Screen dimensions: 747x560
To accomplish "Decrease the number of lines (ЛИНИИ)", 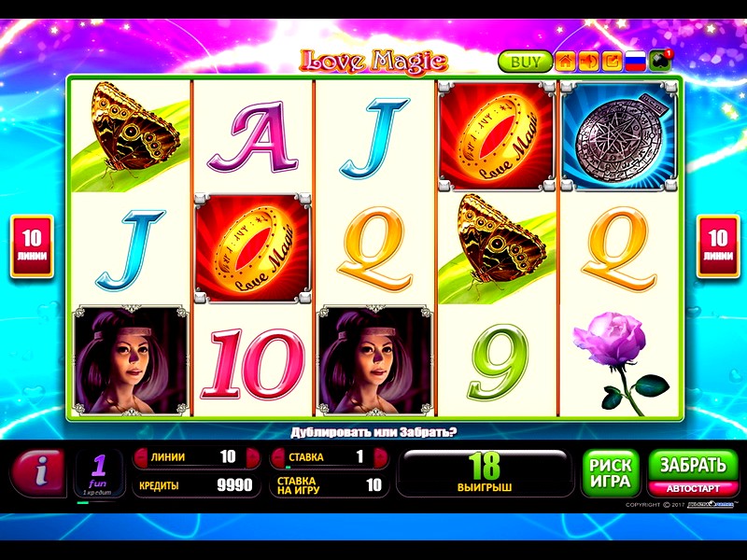I will (x=142, y=457).
